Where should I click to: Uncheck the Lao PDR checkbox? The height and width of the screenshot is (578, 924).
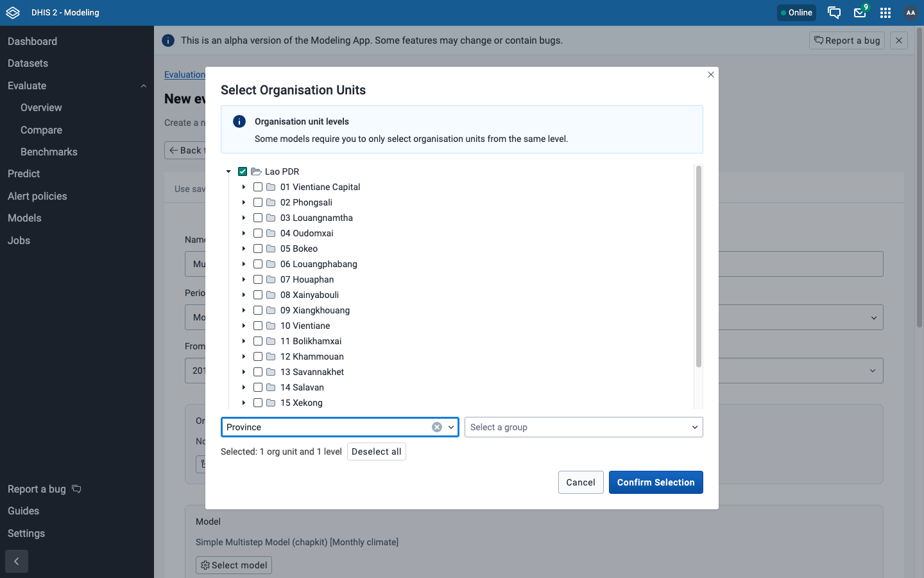(243, 171)
